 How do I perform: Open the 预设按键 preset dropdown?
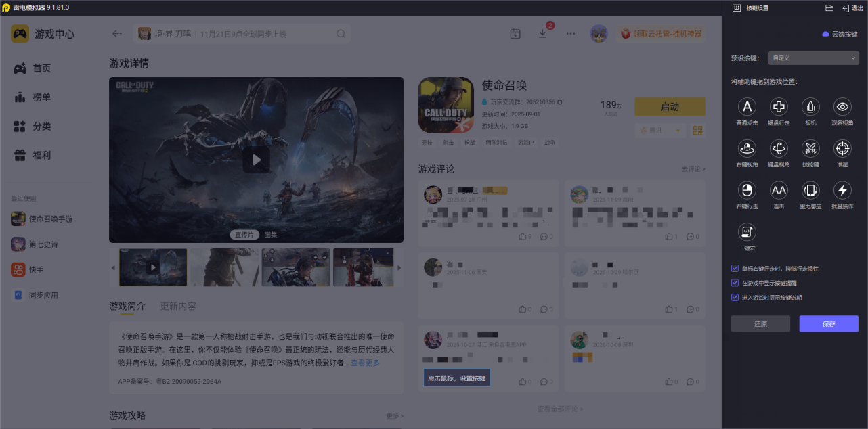click(814, 58)
